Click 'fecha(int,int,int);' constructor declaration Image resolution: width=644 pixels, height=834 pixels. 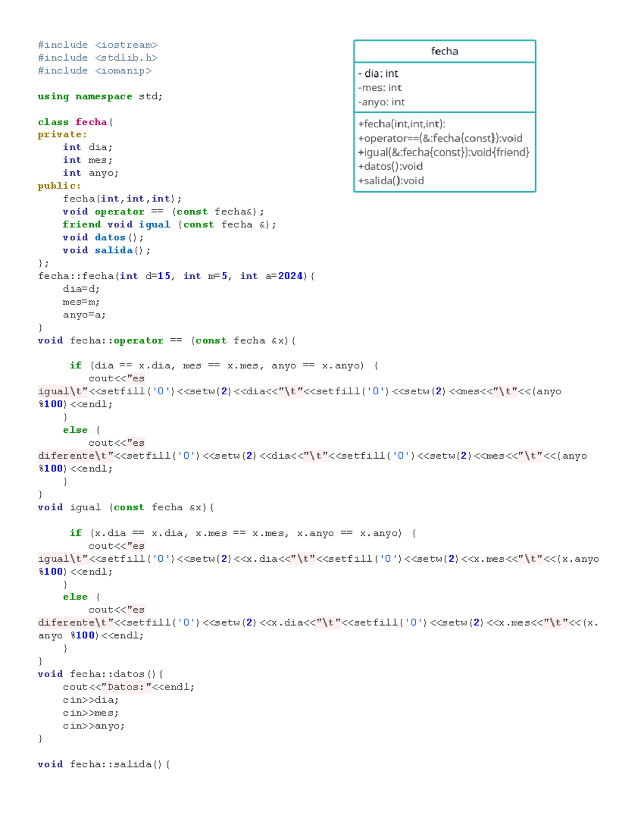122,199
